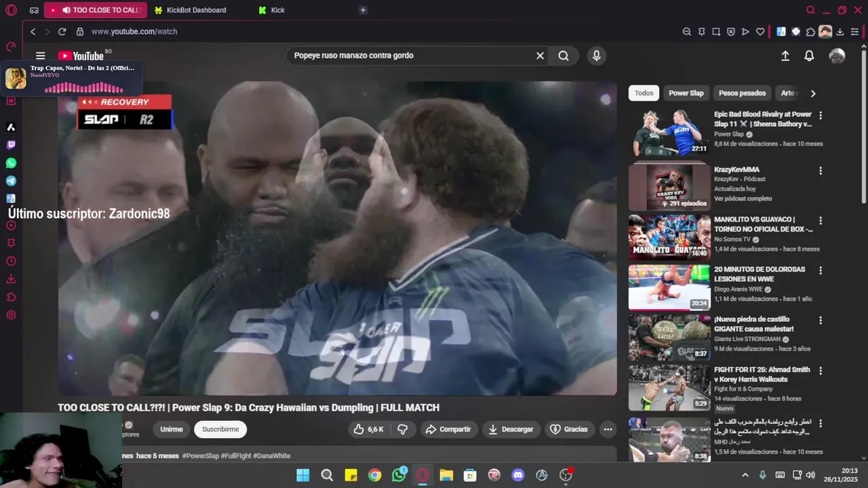Viewport: 868px width, 488px height.
Task: Click the Descargar button
Action: click(511, 429)
